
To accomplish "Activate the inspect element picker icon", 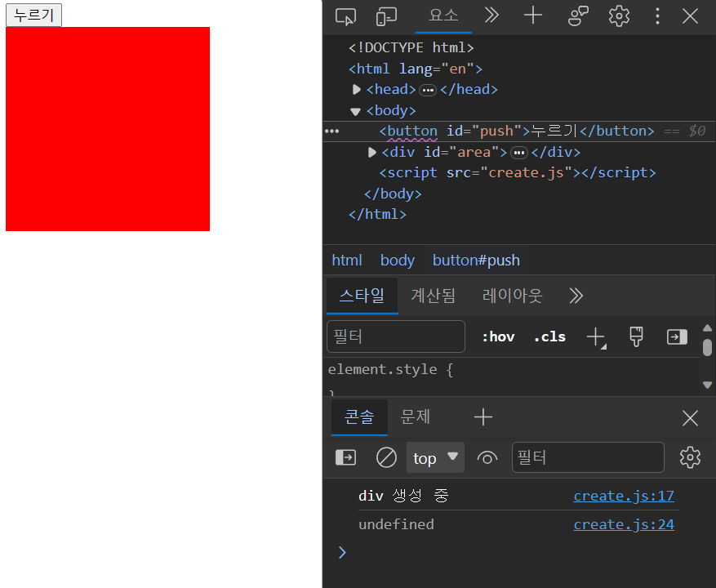I will coord(345,16).
